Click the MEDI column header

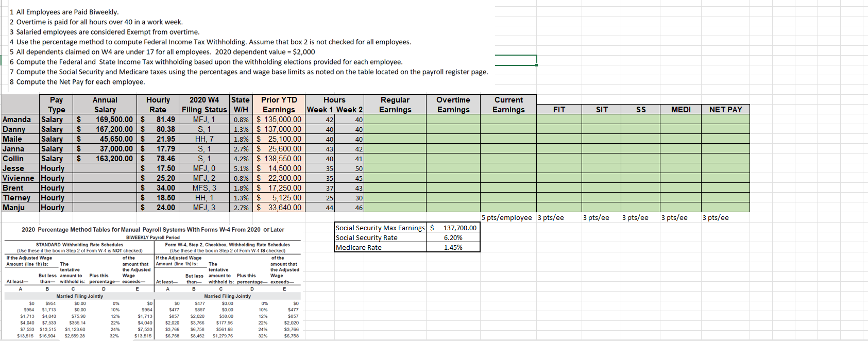coord(680,109)
